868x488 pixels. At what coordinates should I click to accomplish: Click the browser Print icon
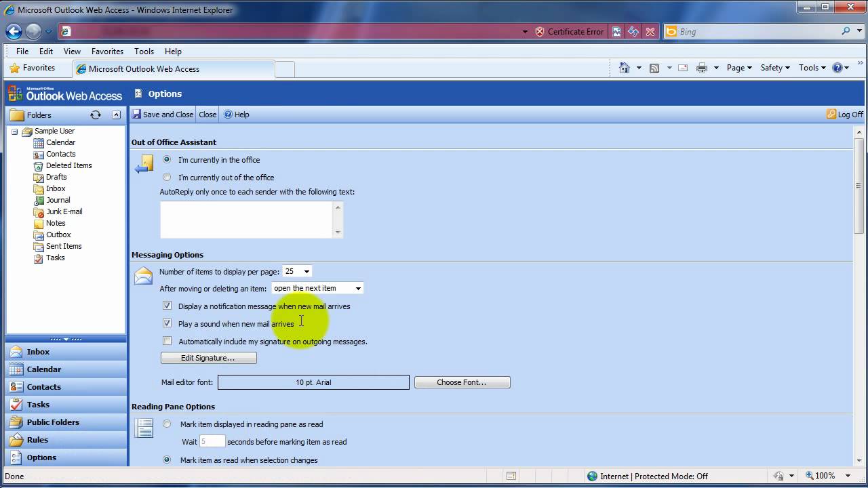point(702,68)
